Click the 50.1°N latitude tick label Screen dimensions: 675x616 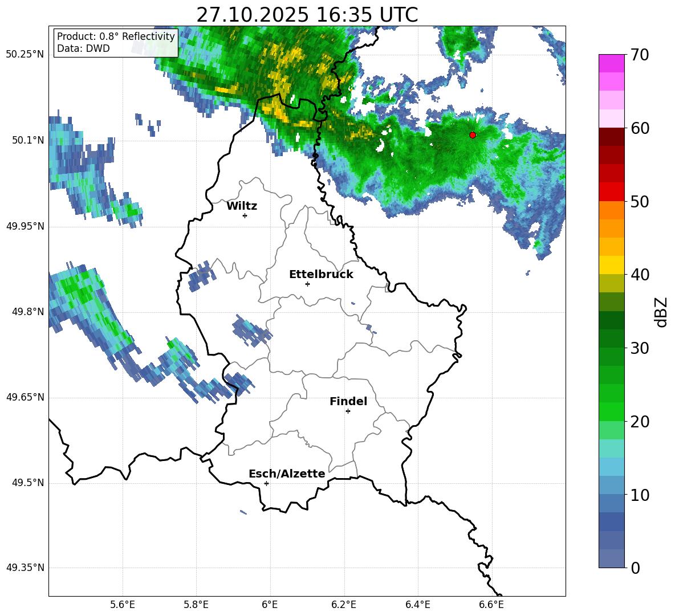click(28, 140)
